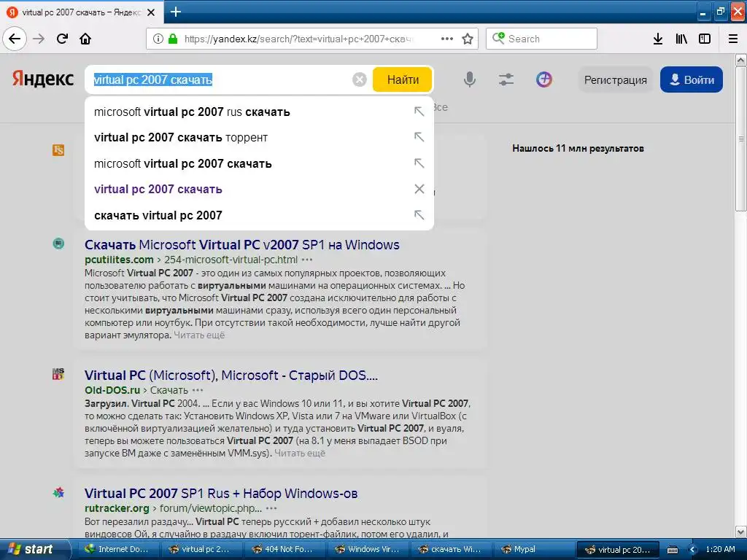Click the scrollbar down arrow
This screenshot has height=560, width=747.
[x=741, y=532]
